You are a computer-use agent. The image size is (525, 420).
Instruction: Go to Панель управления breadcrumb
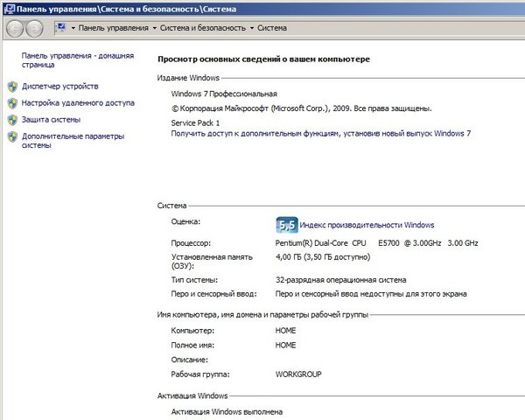pyautogui.click(x=113, y=28)
